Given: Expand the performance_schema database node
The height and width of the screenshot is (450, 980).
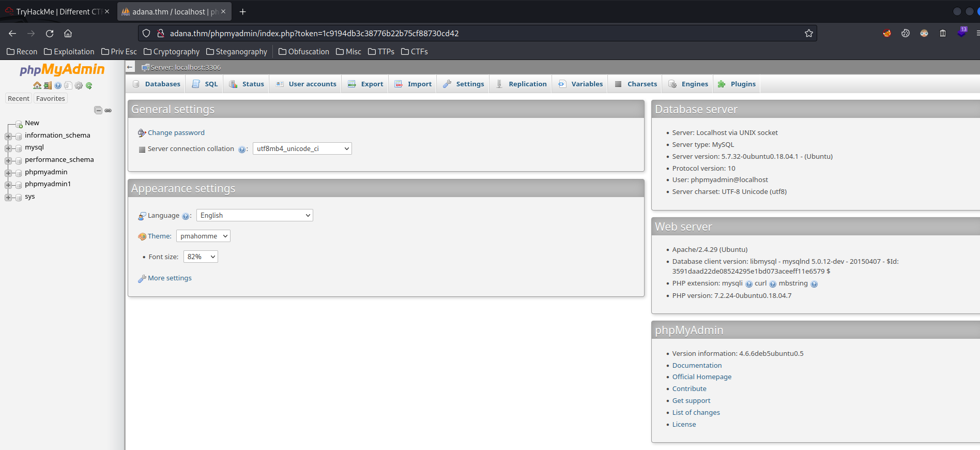Looking at the screenshot, I should [x=8, y=160].
